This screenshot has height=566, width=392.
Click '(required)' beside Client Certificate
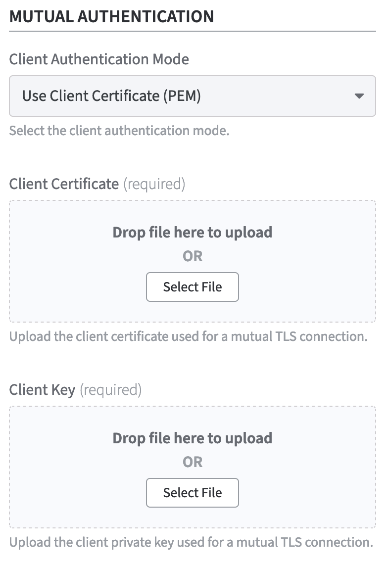[x=154, y=184]
